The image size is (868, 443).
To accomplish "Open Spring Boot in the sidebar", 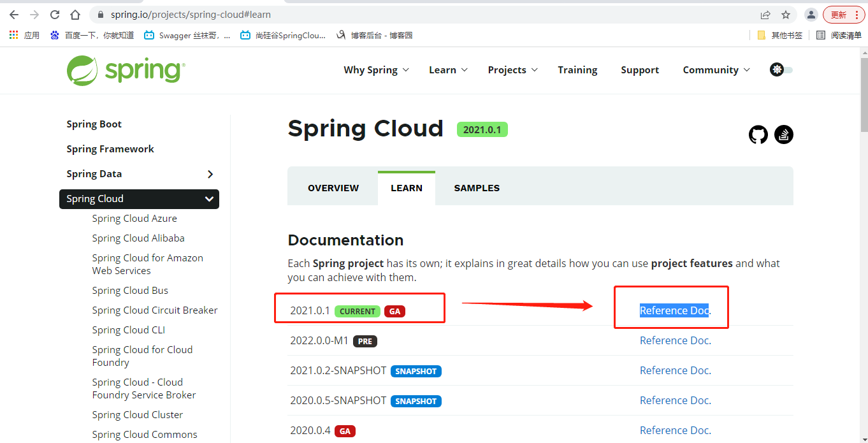I will [94, 124].
